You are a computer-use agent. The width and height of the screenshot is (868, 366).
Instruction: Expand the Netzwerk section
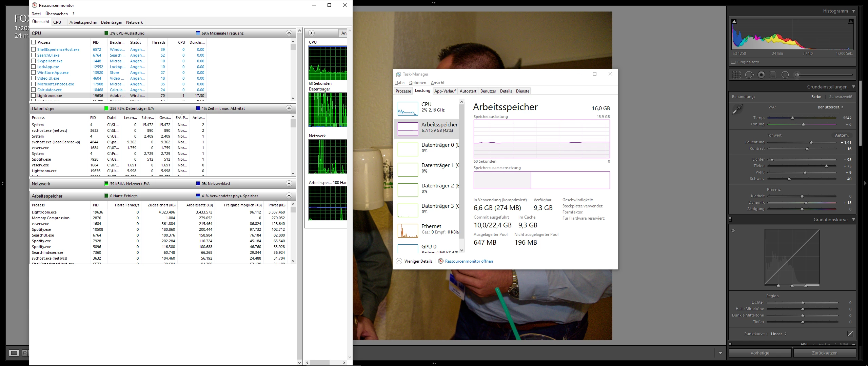[x=289, y=184]
